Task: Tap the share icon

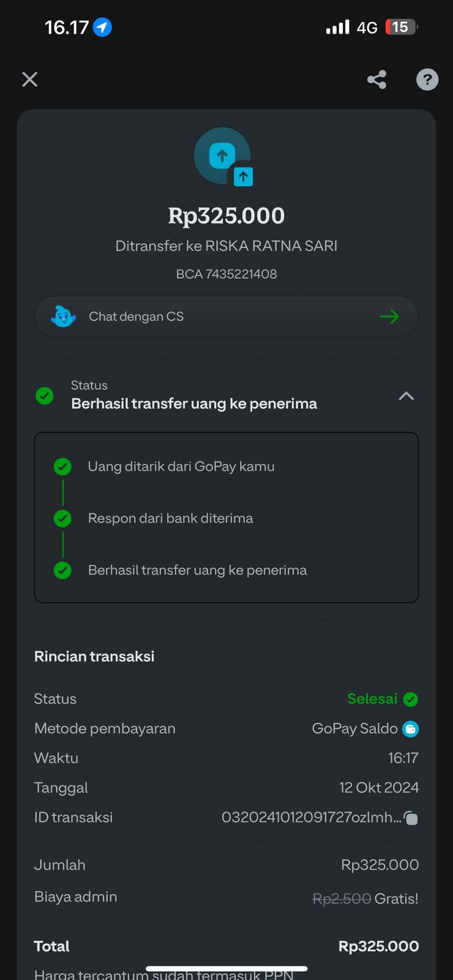Action: pyautogui.click(x=376, y=80)
